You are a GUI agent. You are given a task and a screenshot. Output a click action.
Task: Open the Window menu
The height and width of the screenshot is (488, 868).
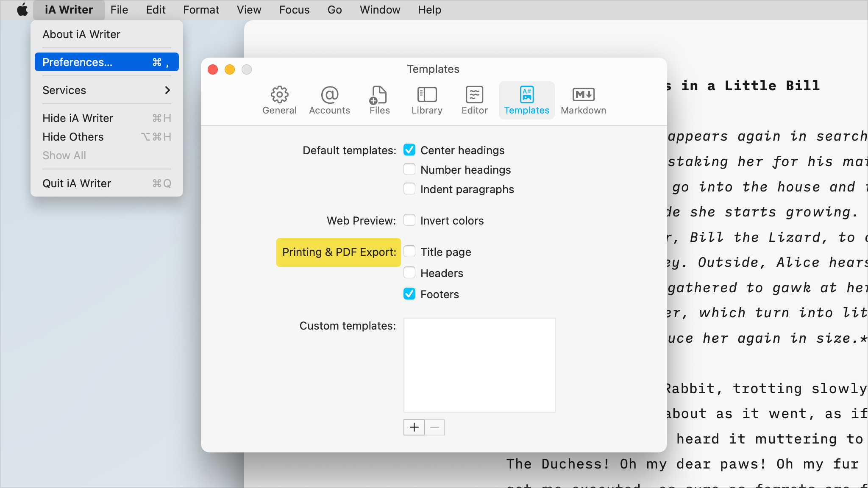click(380, 10)
